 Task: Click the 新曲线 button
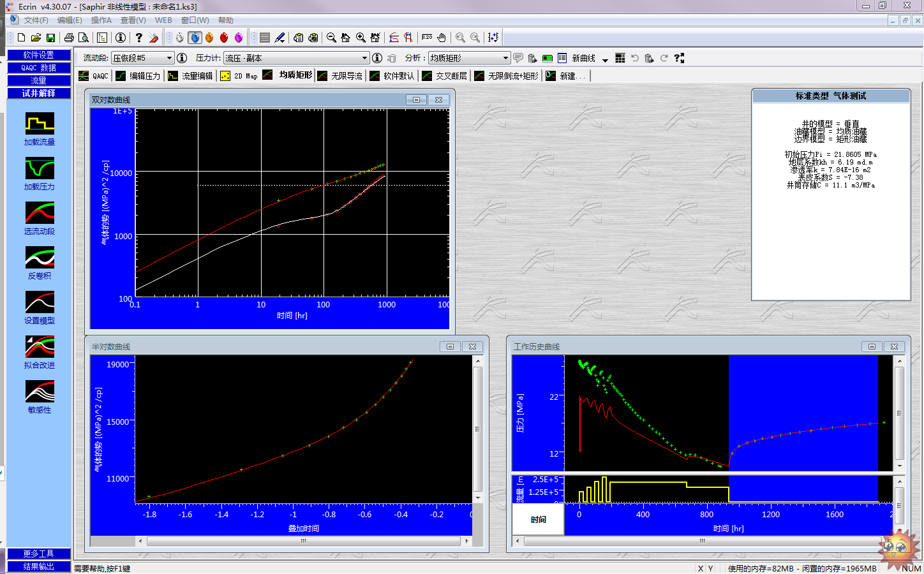(x=583, y=58)
